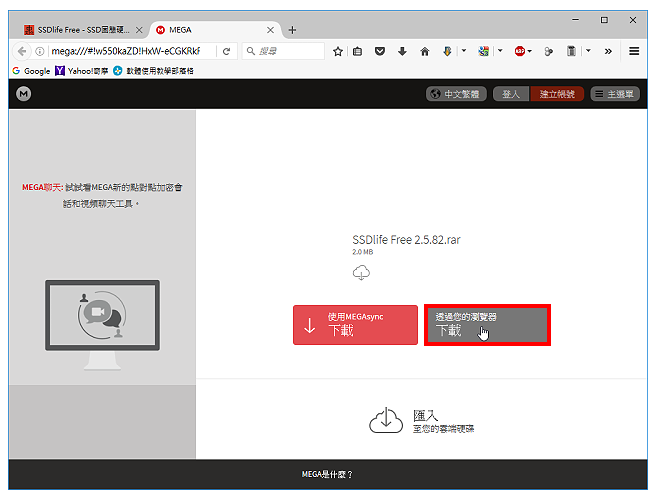Save page to Pocket icon
This screenshot has width=653, height=498.
(x=379, y=51)
